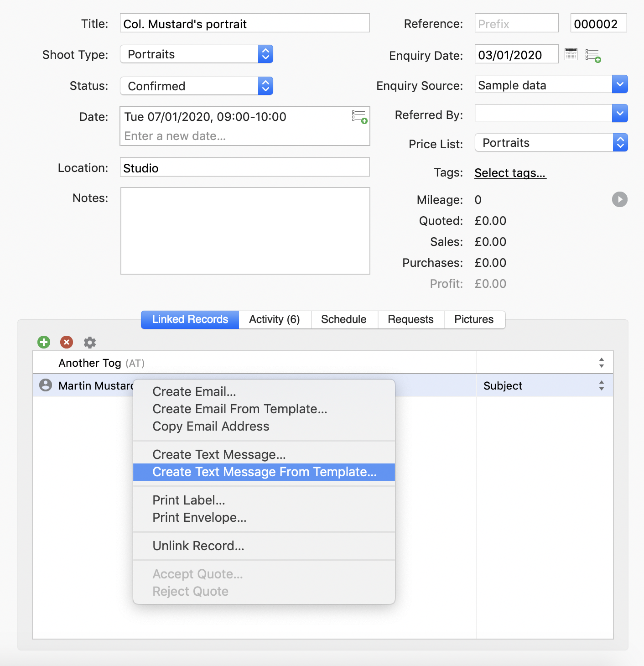
Task: Click the contact icon beside Martin Mustard
Action: 46,385
